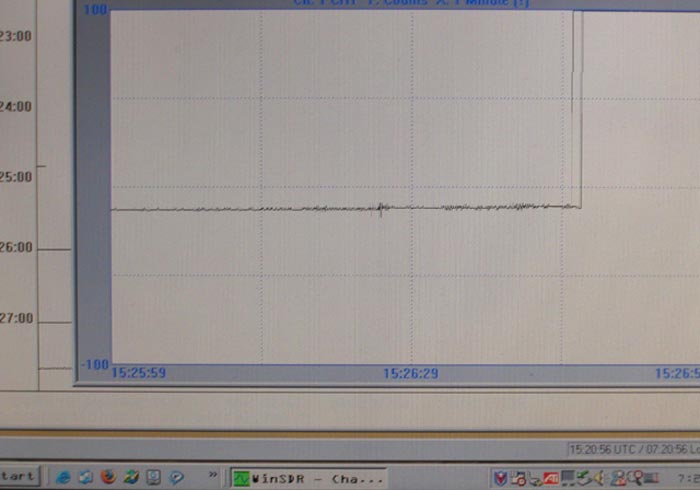This screenshot has height=490, width=700.
Task: Click the spike on the seismic trace
Action: [381, 208]
